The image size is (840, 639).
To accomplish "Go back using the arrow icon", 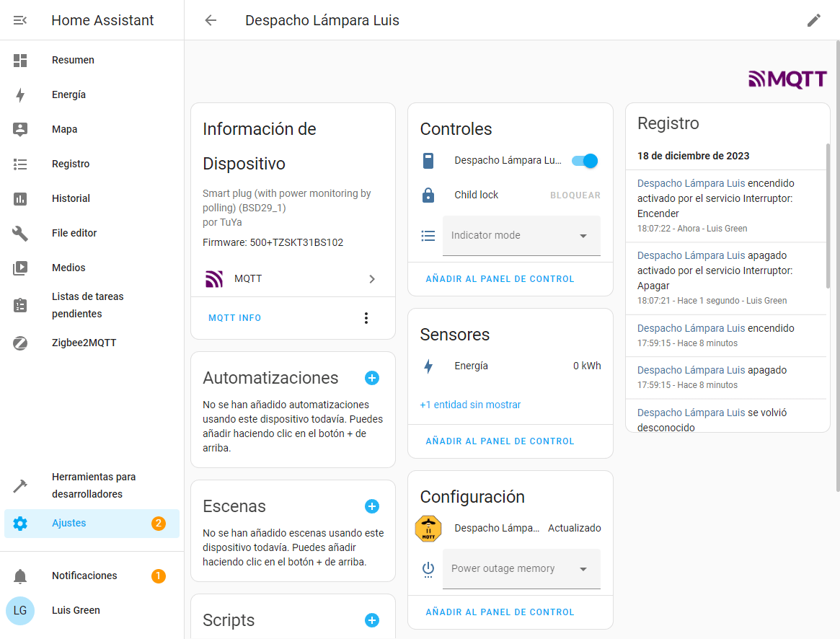I will click(x=211, y=20).
